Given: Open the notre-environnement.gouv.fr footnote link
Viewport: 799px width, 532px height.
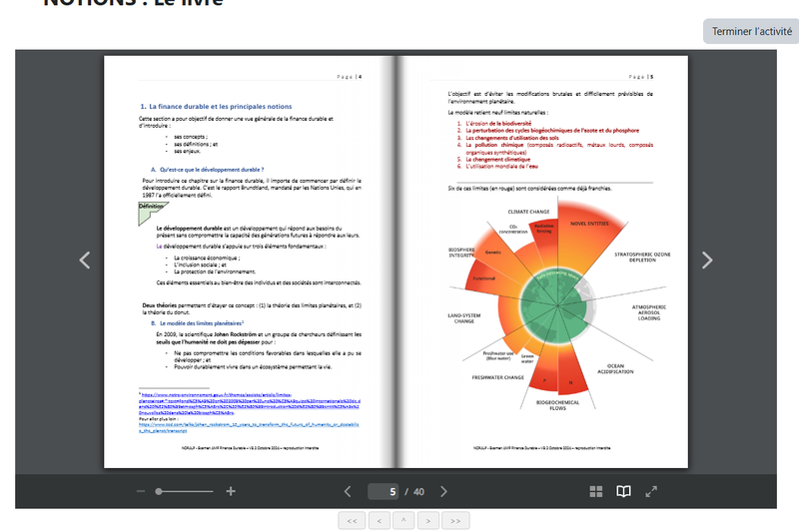Looking at the screenshot, I should click(x=249, y=403).
